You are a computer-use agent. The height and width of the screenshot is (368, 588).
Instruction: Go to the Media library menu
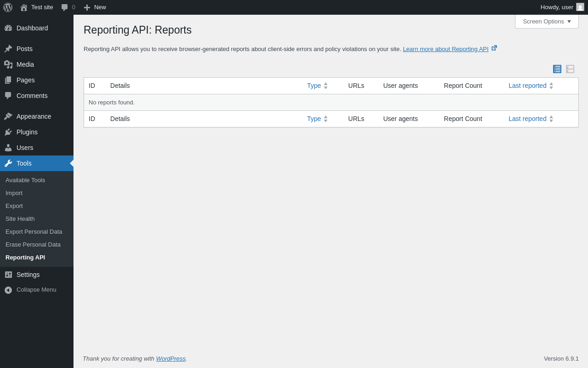coord(25,64)
